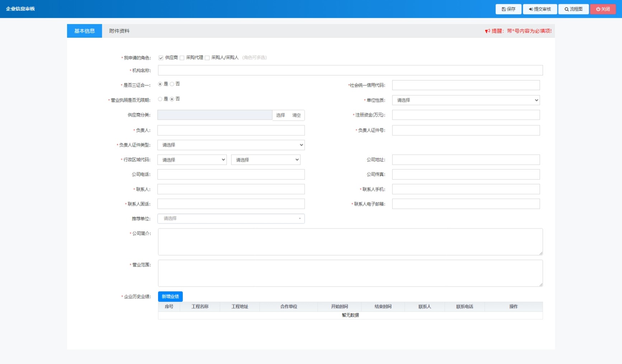Image resolution: width=622 pixels, height=364 pixels.
Task: Focus the 公司电话 input field
Action: click(231, 174)
